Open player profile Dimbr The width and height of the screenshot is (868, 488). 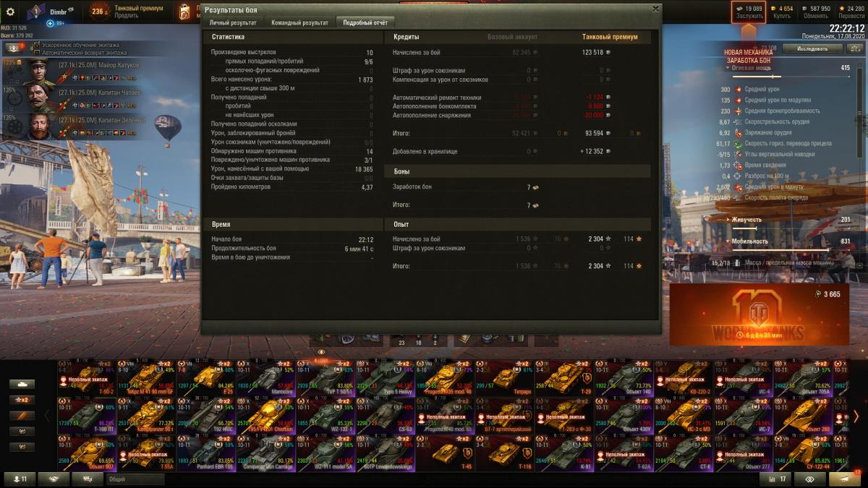(57, 12)
